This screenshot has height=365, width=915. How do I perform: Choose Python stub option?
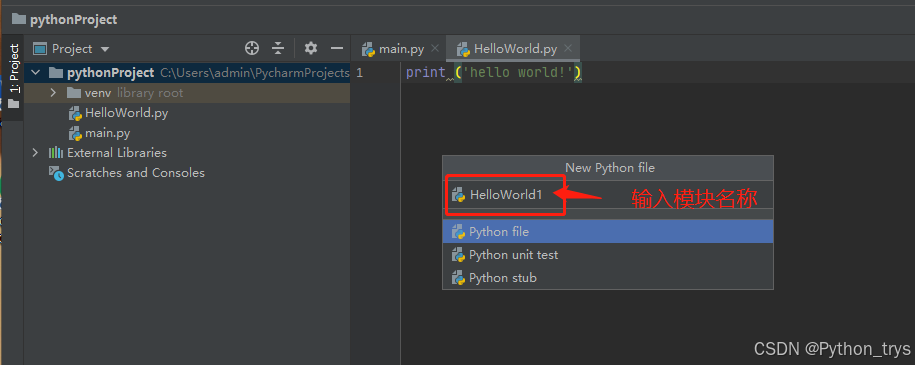(x=607, y=278)
